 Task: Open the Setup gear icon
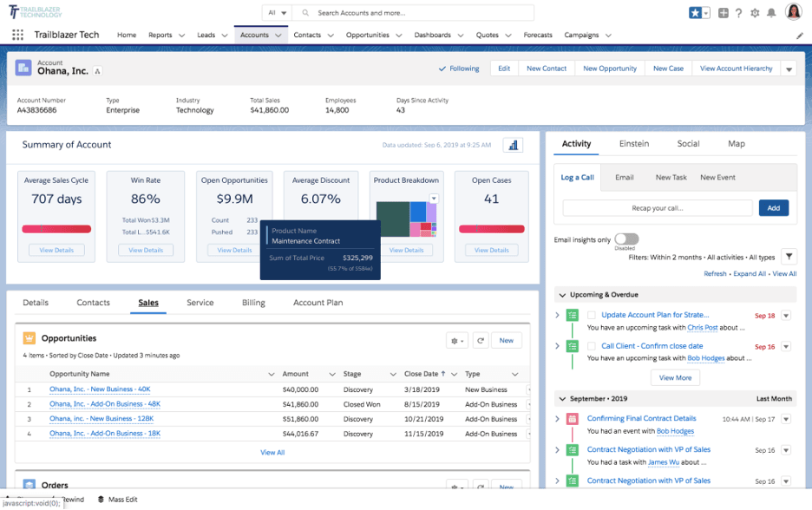(754, 13)
